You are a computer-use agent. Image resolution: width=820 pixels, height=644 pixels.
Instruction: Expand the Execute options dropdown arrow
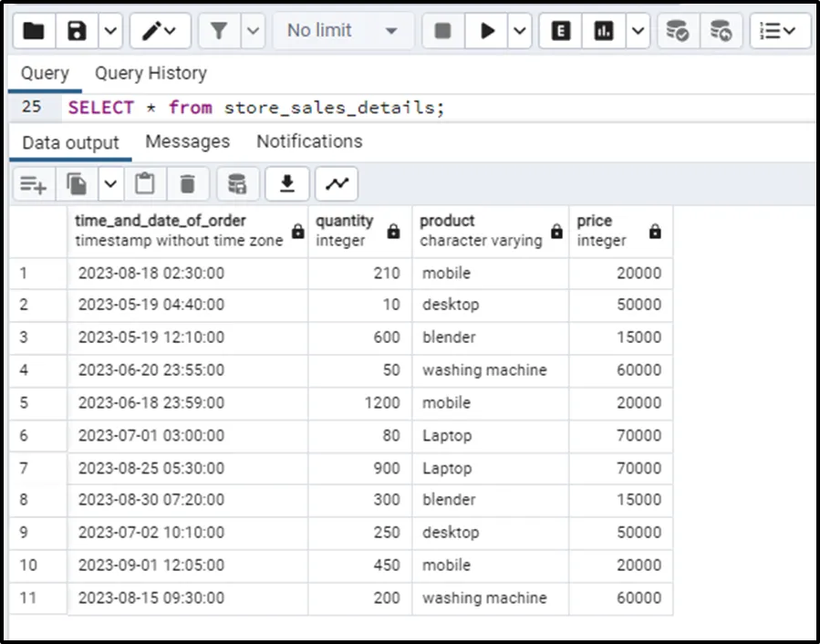519,31
